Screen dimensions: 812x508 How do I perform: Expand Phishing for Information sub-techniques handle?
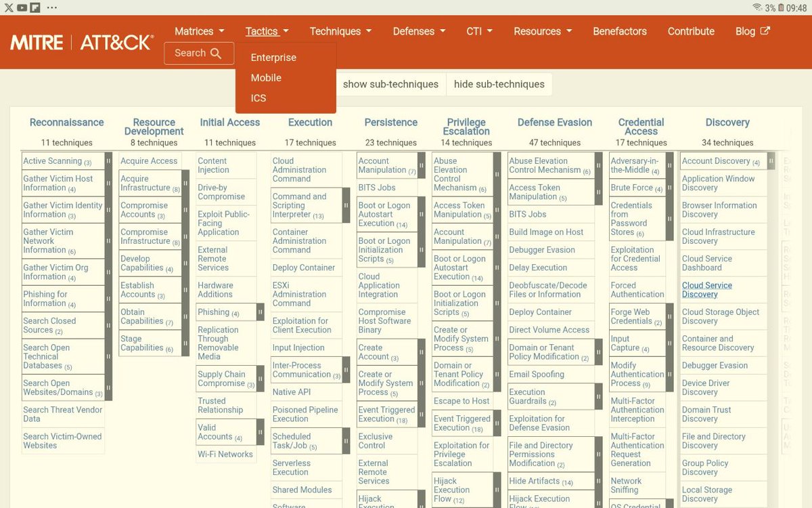tap(108, 299)
